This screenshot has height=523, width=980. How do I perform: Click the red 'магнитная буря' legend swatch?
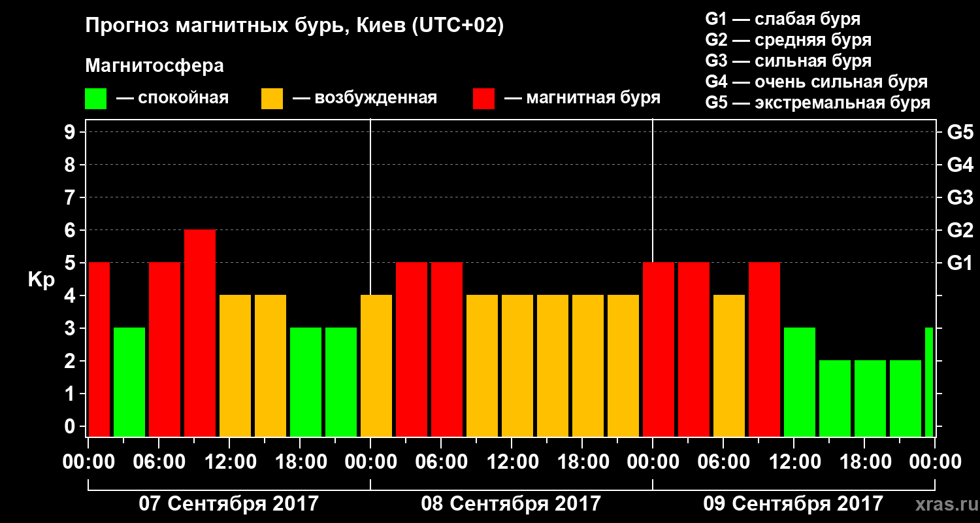coord(483,99)
